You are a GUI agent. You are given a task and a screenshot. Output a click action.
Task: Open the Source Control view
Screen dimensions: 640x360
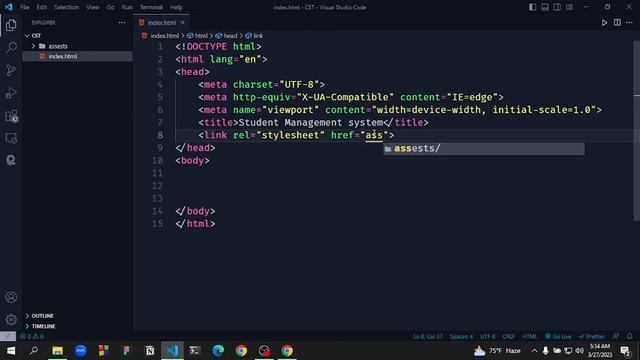(x=11, y=70)
